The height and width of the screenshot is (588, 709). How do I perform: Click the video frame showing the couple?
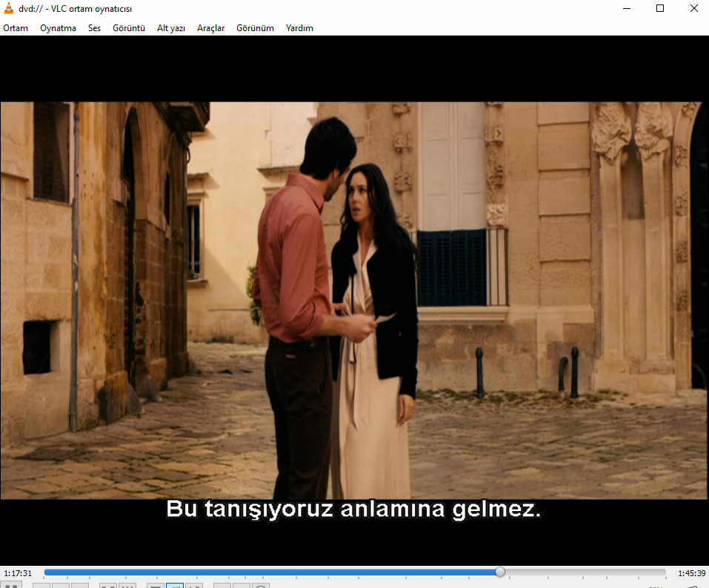pyautogui.click(x=354, y=300)
